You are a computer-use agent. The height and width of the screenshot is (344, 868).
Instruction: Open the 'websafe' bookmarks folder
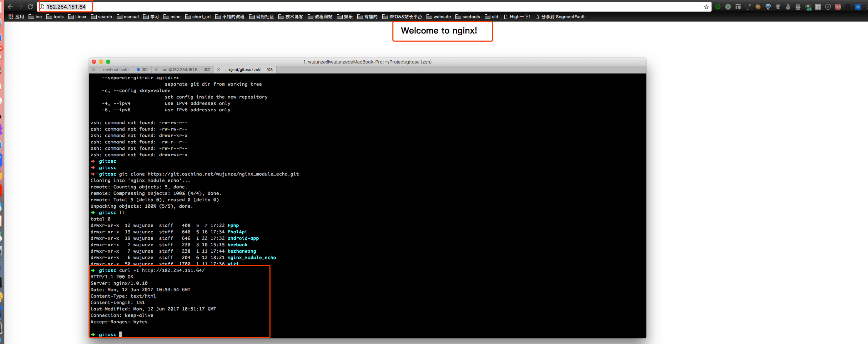point(439,17)
